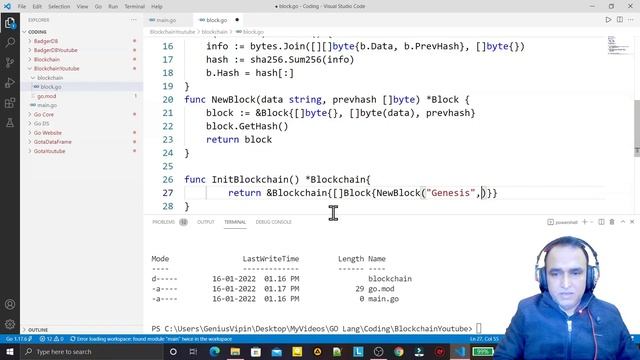
Task: Maximize the panel with up chevron
Action: coord(623,222)
